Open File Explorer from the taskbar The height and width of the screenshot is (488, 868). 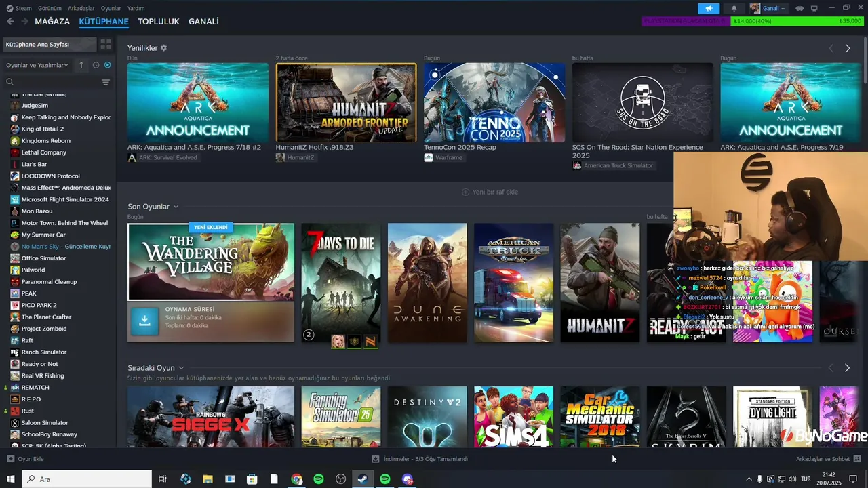point(208,479)
